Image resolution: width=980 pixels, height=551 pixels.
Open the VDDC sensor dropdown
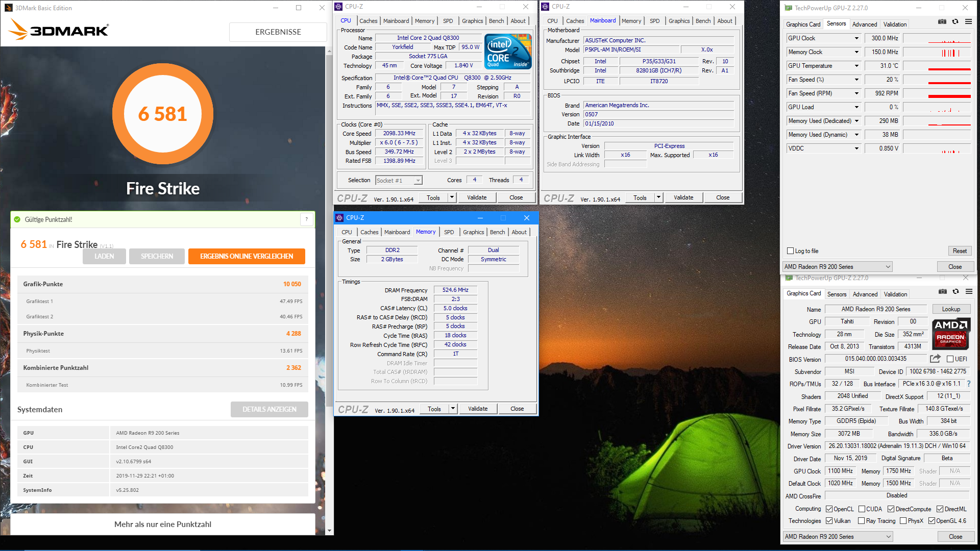[856, 148]
